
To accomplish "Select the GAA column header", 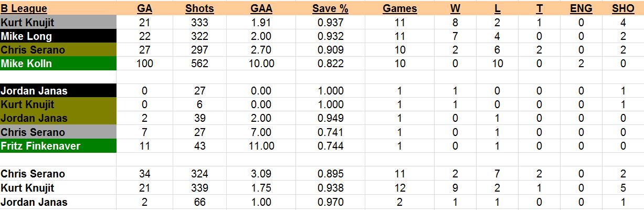I will (262, 8).
